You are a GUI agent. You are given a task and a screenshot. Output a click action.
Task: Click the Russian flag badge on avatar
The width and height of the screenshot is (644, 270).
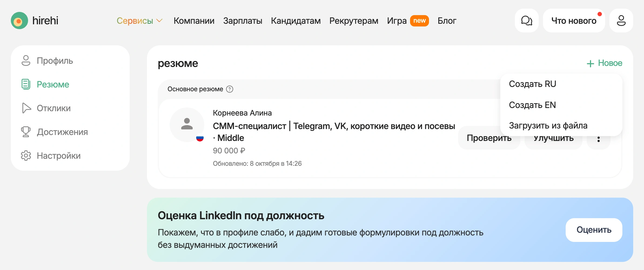(200, 139)
